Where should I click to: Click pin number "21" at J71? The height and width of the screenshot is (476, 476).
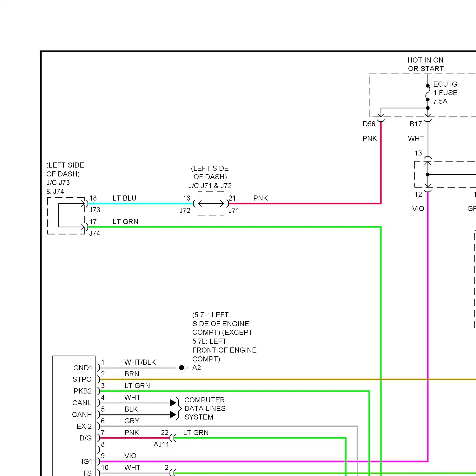click(232, 198)
